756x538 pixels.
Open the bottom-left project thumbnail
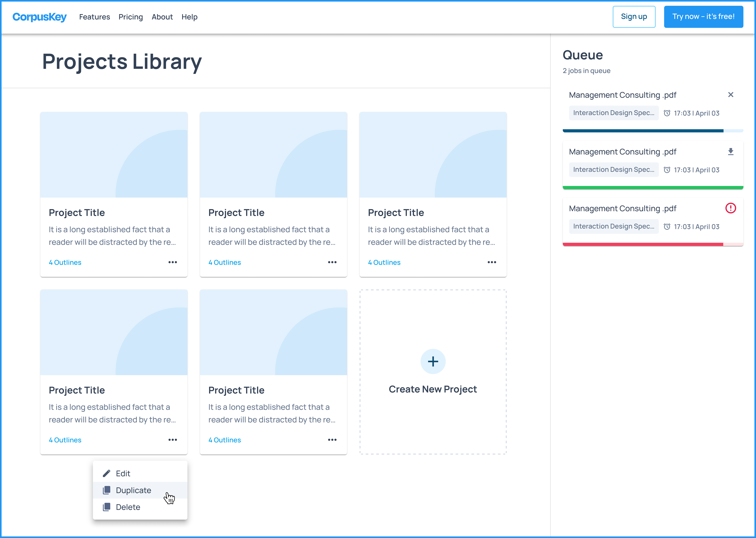[114, 332]
